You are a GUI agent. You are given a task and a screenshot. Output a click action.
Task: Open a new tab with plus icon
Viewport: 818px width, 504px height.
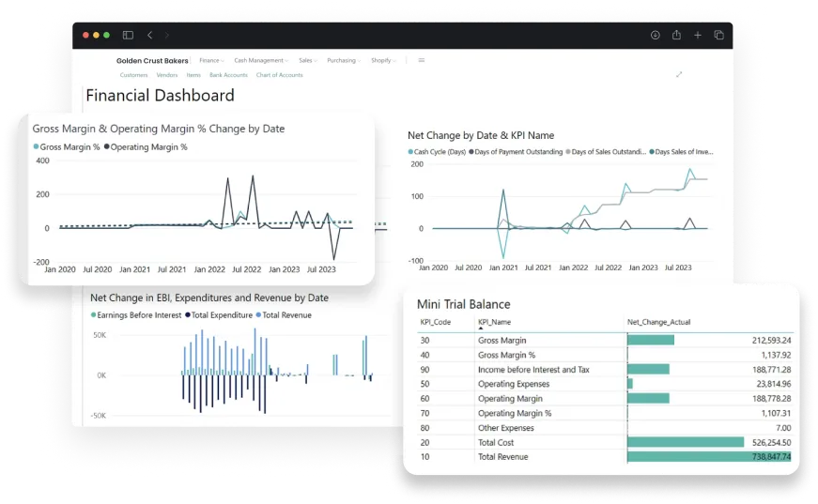[x=698, y=36]
